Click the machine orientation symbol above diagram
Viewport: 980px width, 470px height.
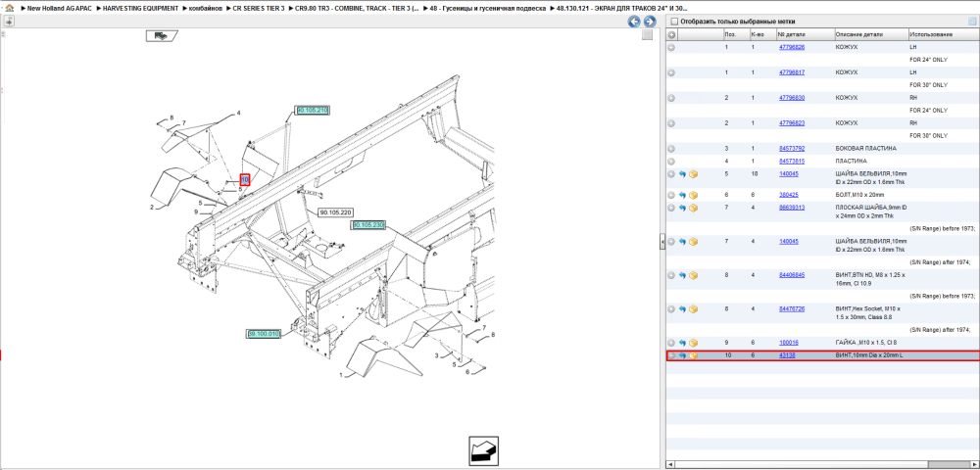pos(162,35)
